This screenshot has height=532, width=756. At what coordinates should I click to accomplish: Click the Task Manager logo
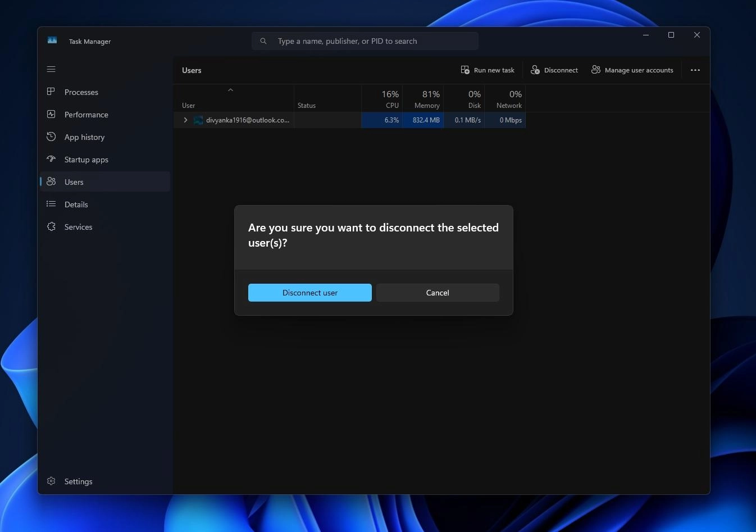pos(52,40)
